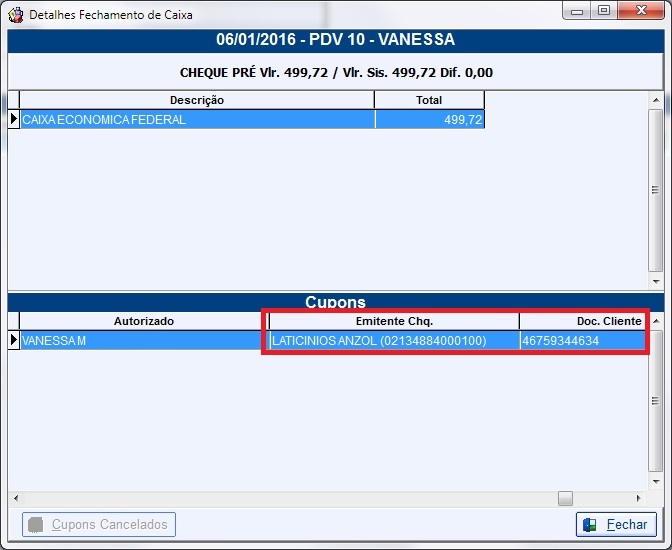The image size is (672, 550).
Task: Click the row indicator arrow for CAIXA ECONOMICA
Action: 14,119
